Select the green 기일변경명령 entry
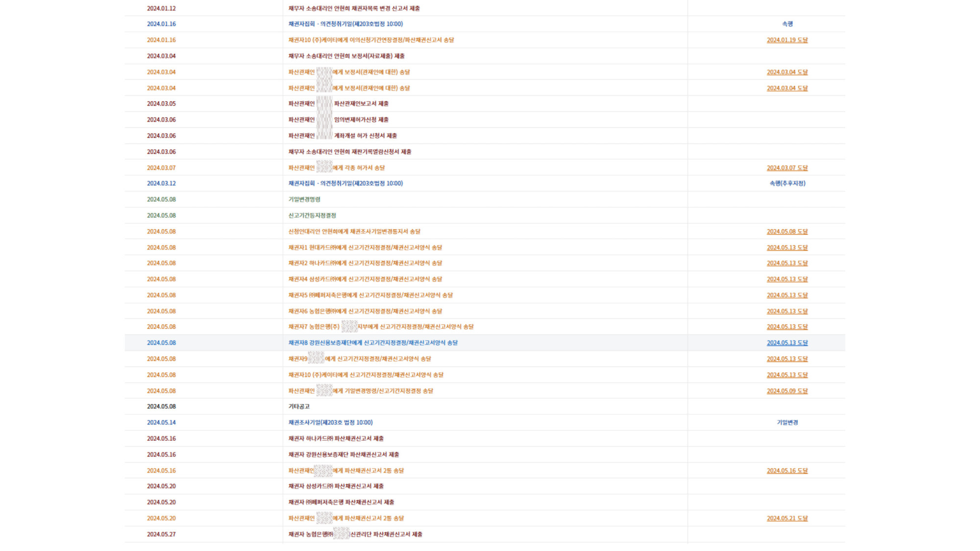The height and width of the screenshot is (551, 980). (x=304, y=199)
